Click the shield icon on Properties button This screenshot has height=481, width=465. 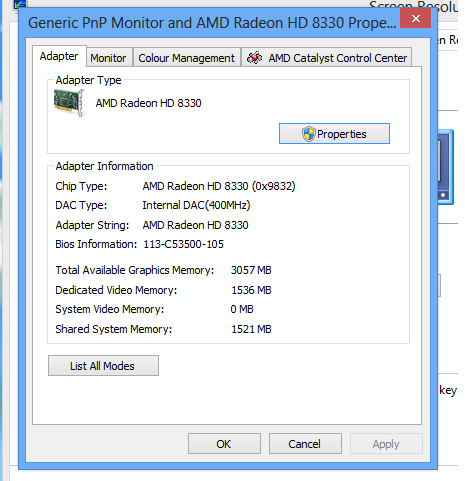[309, 134]
